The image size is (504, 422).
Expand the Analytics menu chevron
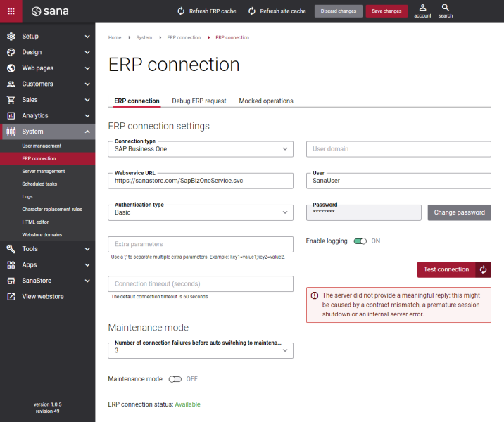[87, 115]
